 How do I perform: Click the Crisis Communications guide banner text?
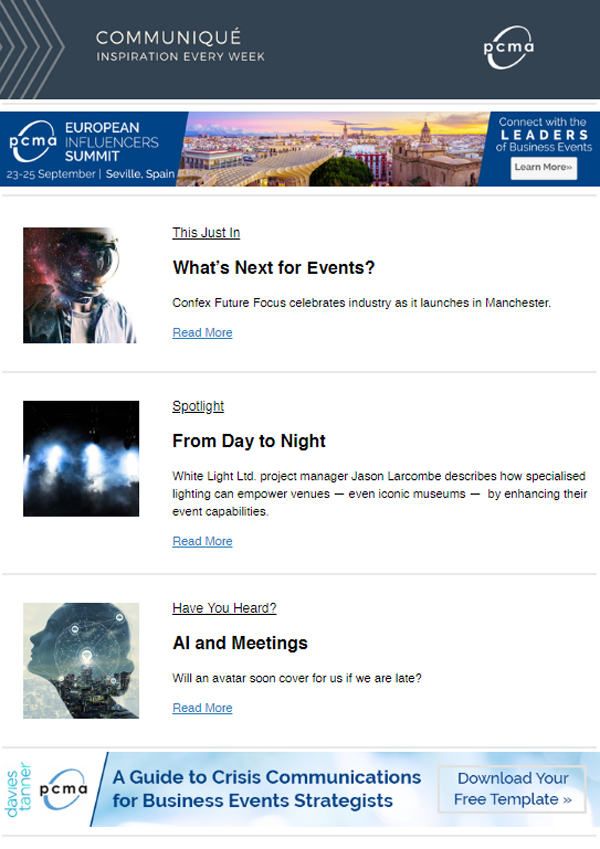pyautogui.click(x=266, y=789)
